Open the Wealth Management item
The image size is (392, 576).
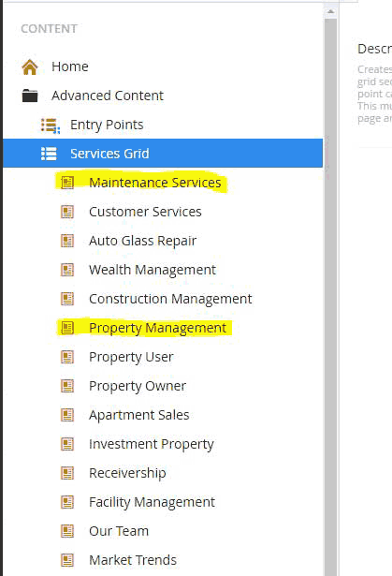[152, 270]
